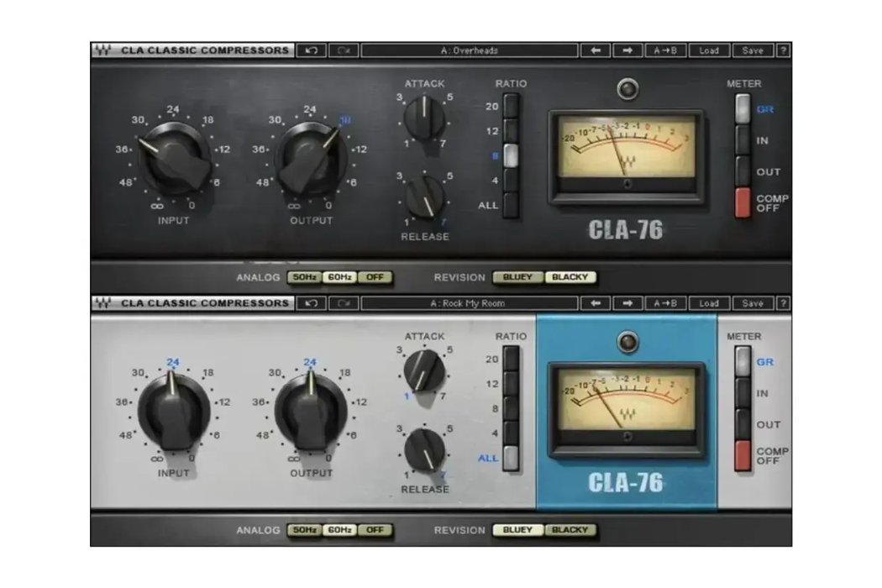Open preset menu showing A: Overheads
Image resolution: width=882 pixels, height=588 pixels.
[469, 50]
